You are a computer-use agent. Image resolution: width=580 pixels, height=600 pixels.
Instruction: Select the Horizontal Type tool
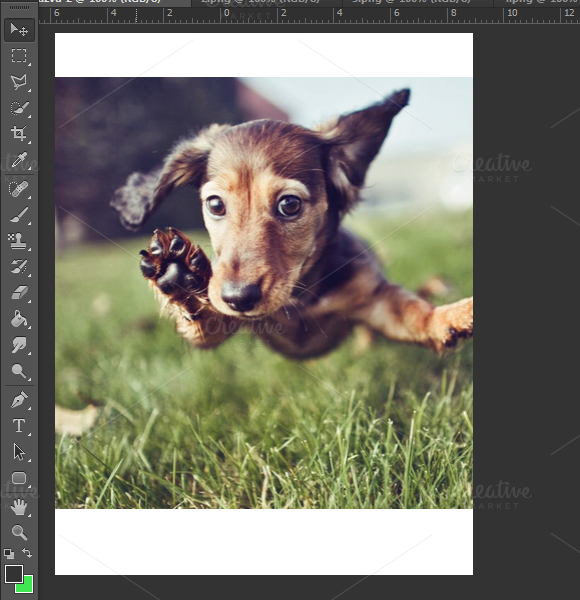pos(19,426)
